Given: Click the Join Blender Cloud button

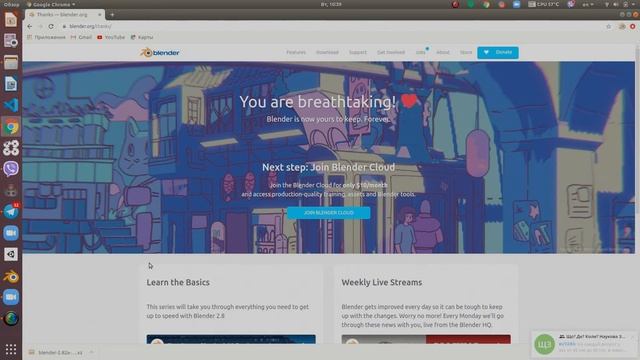Looking at the screenshot, I should pos(329,213).
